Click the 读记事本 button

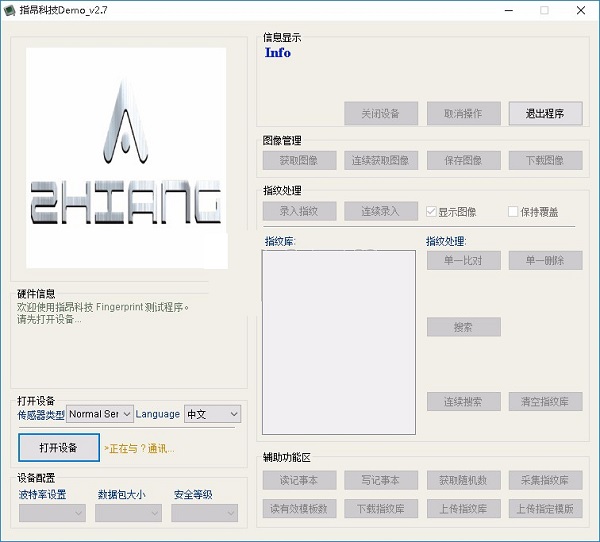(x=299, y=480)
